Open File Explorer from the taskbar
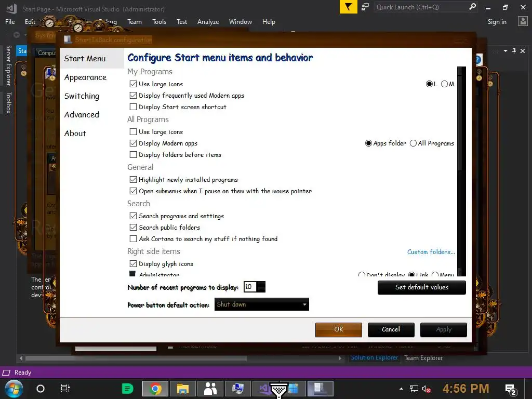 182,389
